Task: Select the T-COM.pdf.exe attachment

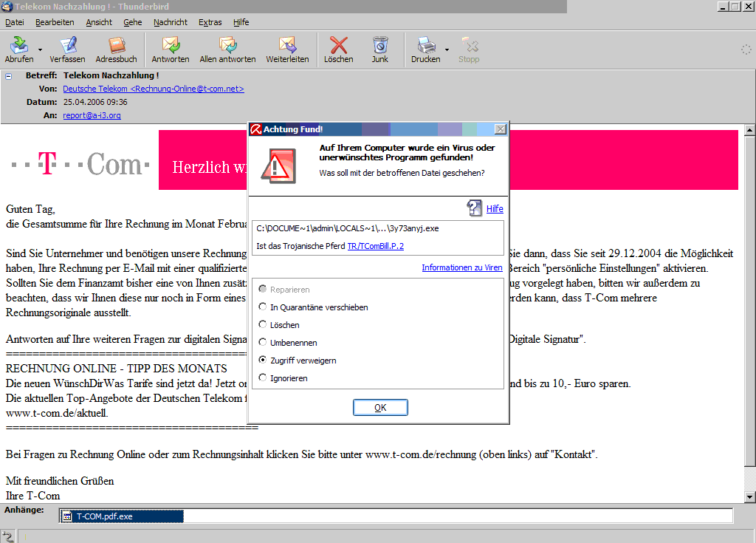Action: [122, 516]
